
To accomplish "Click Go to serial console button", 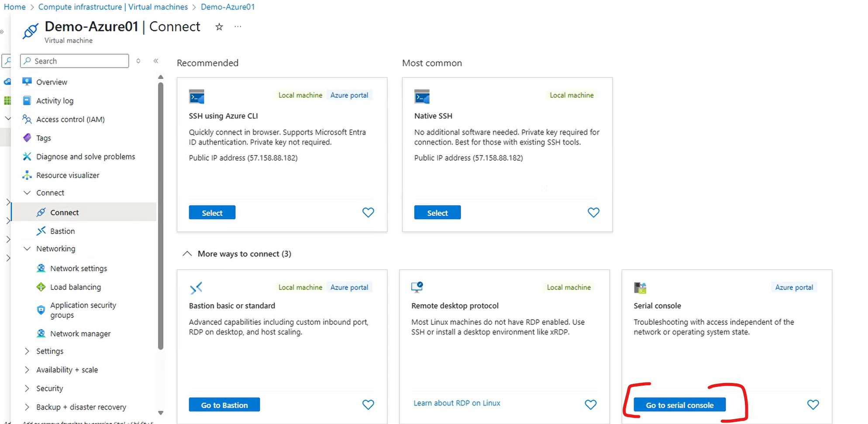I will click(680, 405).
